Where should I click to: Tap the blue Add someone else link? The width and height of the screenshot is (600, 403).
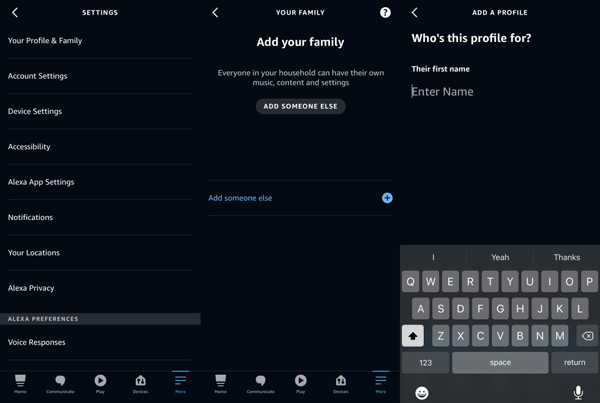pos(240,198)
